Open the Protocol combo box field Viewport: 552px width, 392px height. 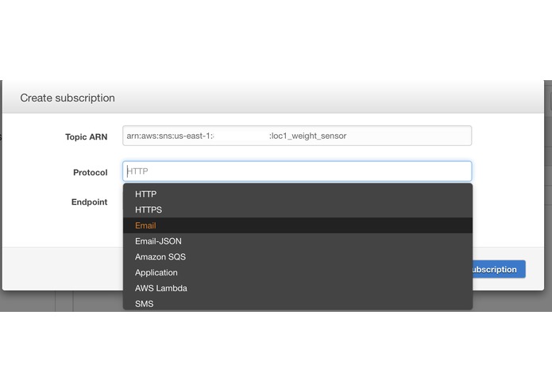pos(297,171)
